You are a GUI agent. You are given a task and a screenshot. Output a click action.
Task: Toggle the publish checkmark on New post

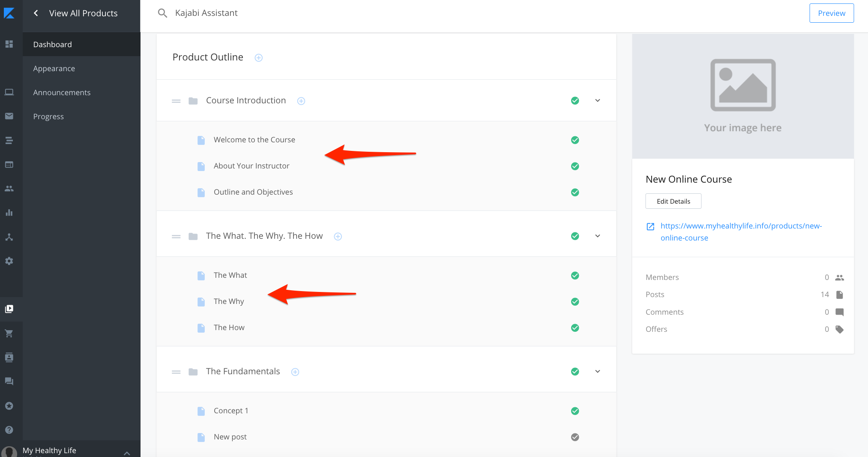click(575, 437)
